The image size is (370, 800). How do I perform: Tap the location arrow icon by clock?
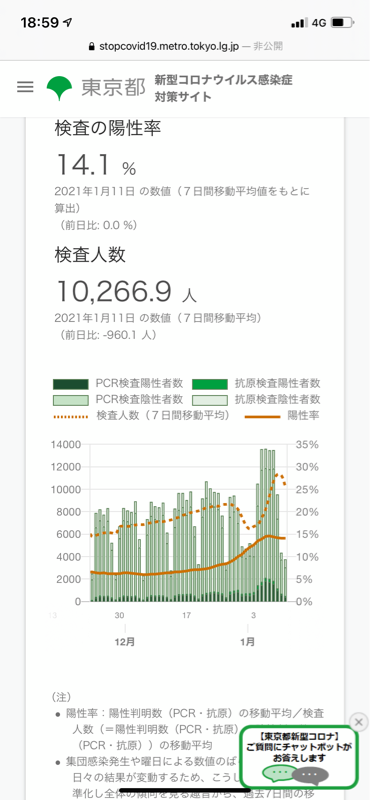tap(67, 22)
